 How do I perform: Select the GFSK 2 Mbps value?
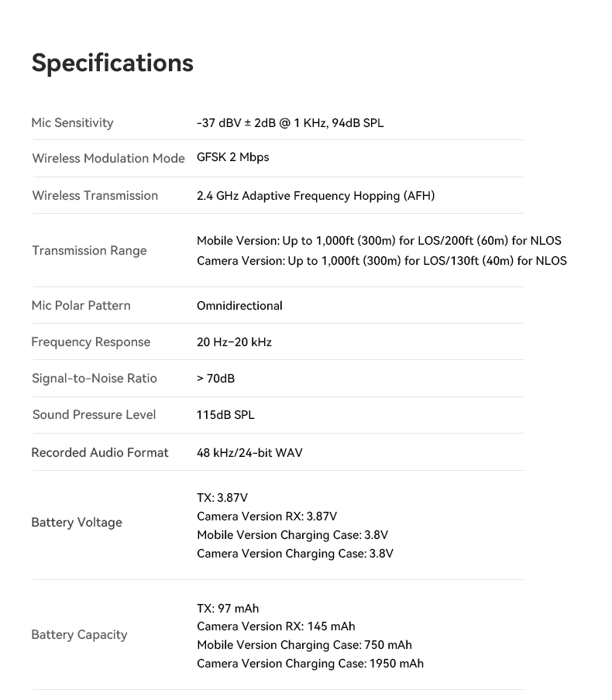[x=232, y=157]
